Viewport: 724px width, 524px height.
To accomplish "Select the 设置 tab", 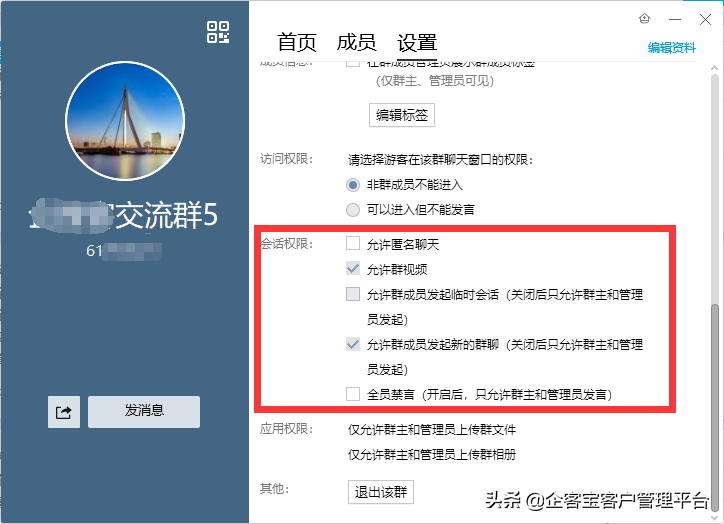I will tap(417, 42).
